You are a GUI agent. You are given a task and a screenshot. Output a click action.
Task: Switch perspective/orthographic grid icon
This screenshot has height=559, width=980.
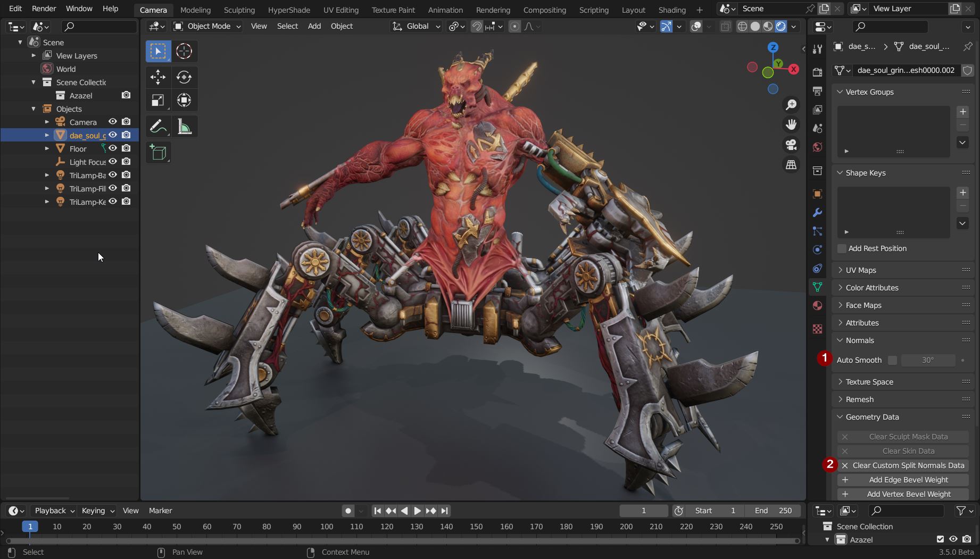(791, 165)
